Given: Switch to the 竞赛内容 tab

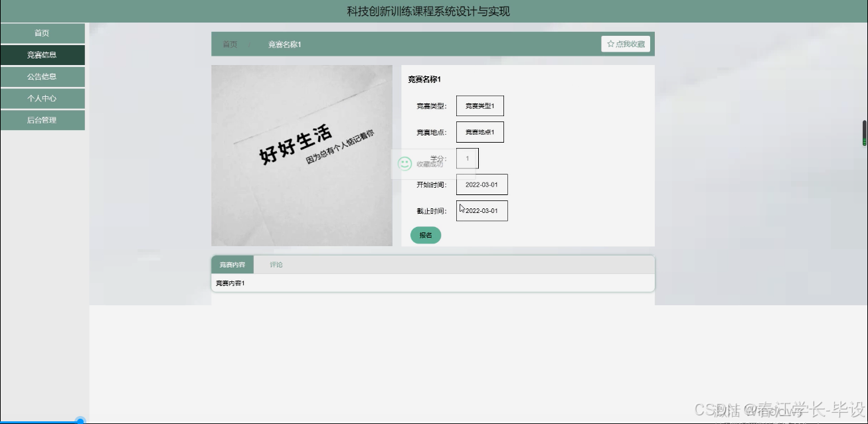Looking at the screenshot, I should 232,265.
